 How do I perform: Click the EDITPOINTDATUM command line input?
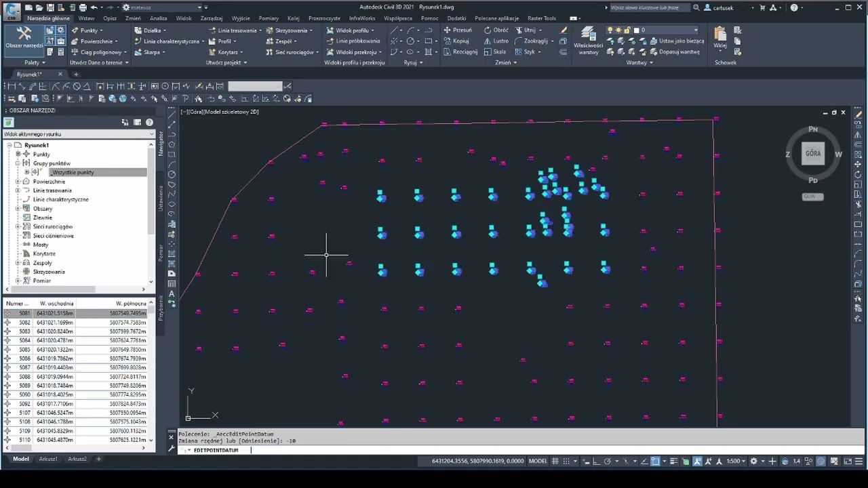coord(512,450)
